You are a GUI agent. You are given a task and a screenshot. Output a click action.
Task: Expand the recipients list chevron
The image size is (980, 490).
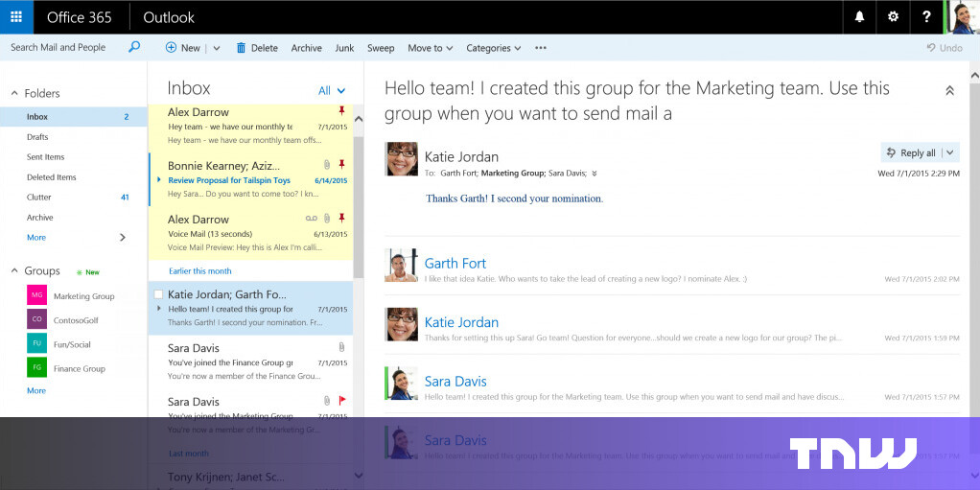pos(594,174)
